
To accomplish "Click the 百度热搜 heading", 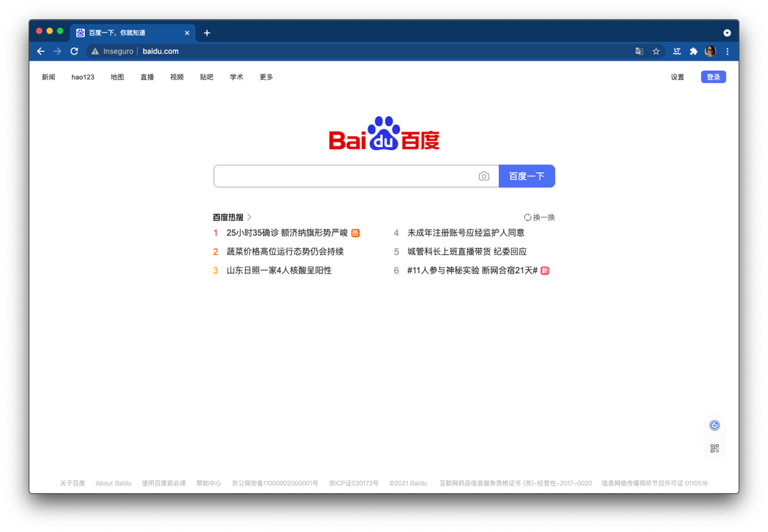I will pos(228,217).
